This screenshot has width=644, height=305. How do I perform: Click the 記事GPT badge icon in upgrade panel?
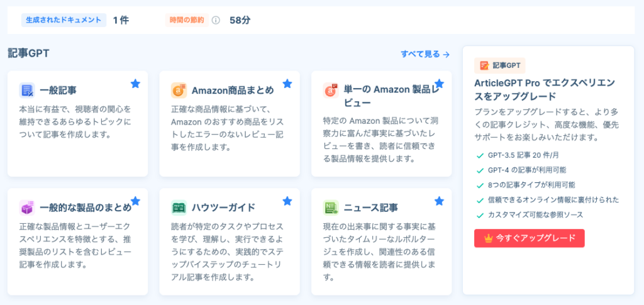pyautogui.click(x=484, y=65)
